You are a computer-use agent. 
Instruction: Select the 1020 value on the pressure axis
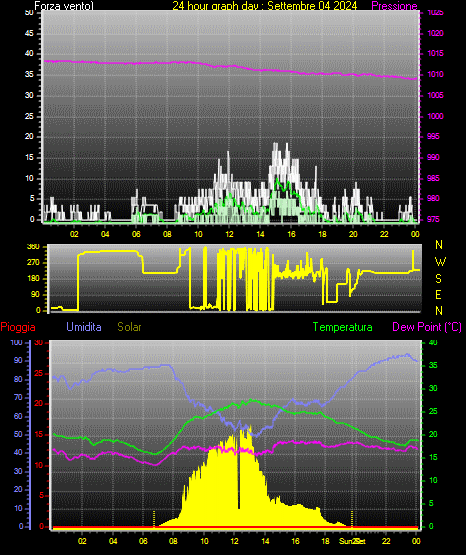coord(436,33)
